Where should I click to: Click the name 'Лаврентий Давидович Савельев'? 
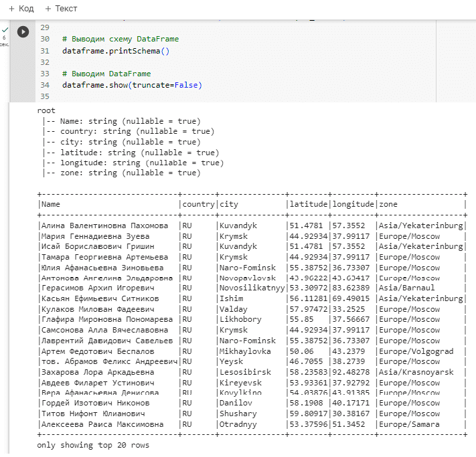pyautogui.click(x=107, y=341)
